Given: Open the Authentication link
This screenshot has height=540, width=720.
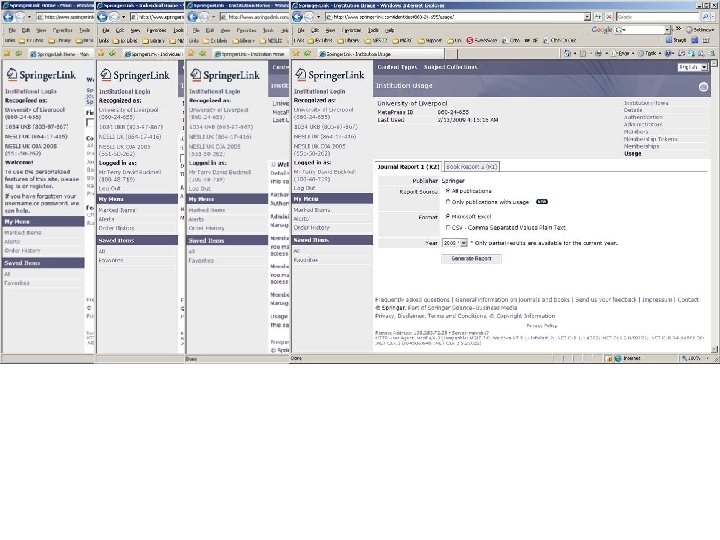Looking at the screenshot, I should coord(643,117).
